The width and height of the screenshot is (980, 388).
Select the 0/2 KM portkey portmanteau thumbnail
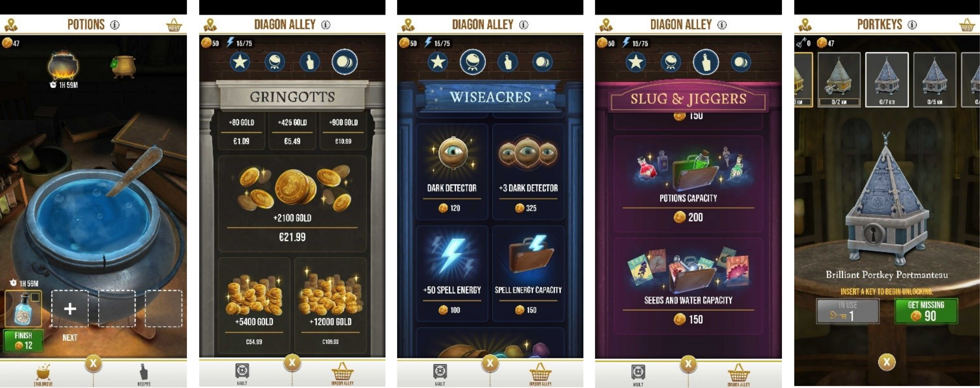click(x=839, y=79)
